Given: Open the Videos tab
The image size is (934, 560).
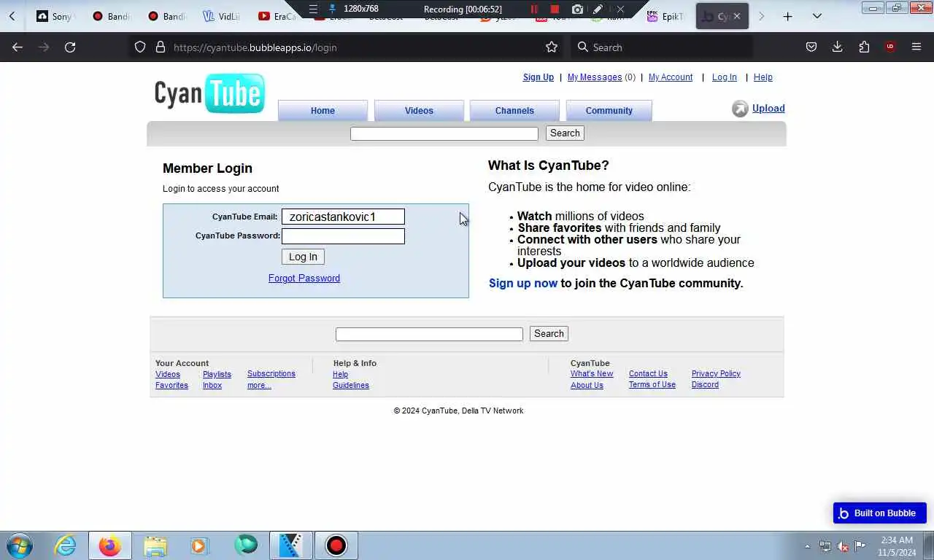Looking at the screenshot, I should [x=419, y=111].
